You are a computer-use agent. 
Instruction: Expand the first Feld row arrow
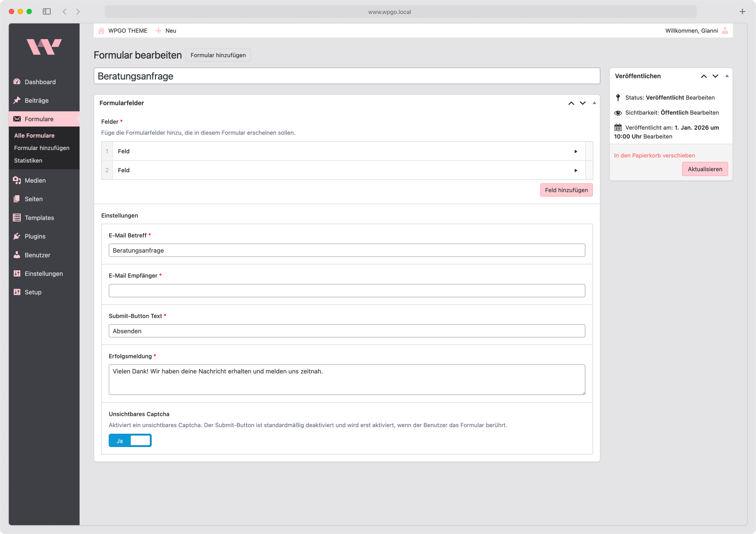pos(576,151)
